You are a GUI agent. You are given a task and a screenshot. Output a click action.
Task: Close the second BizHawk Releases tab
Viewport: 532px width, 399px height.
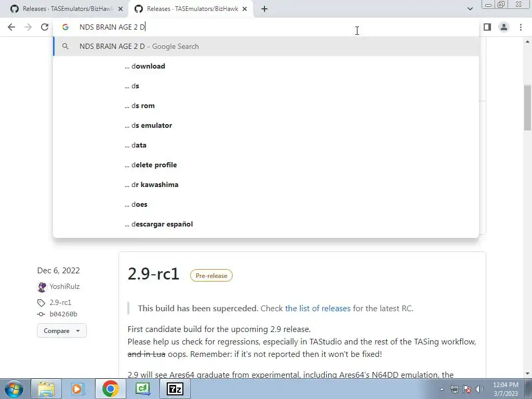click(245, 9)
